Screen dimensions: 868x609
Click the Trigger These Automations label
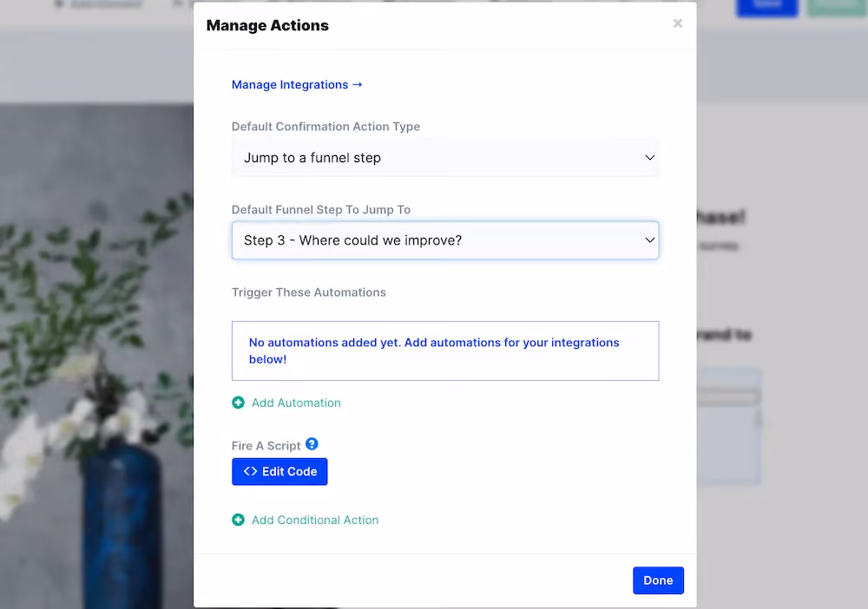309,292
